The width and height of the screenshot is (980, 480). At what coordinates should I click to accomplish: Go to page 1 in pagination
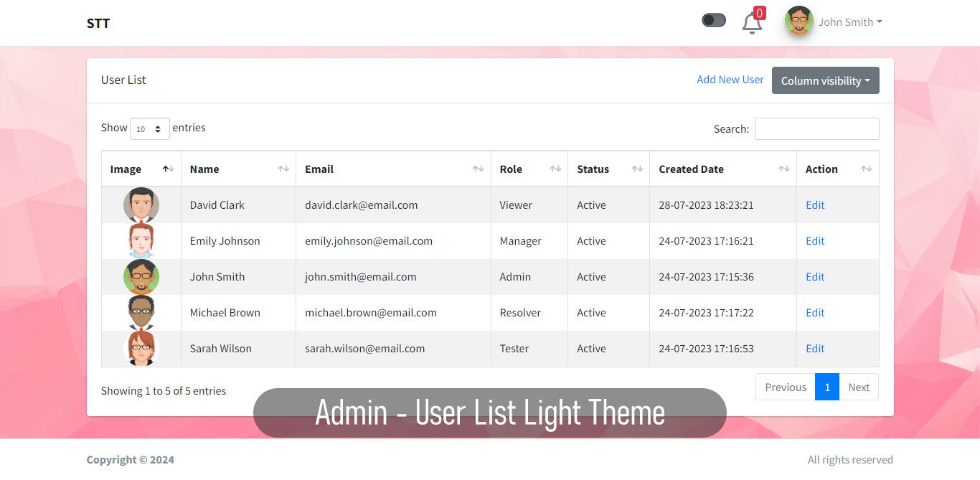(x=826, y=387)
